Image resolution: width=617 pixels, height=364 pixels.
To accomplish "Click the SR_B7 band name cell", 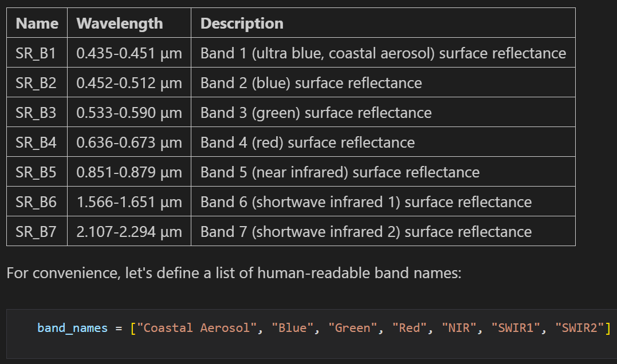I will tap(37, 232).
